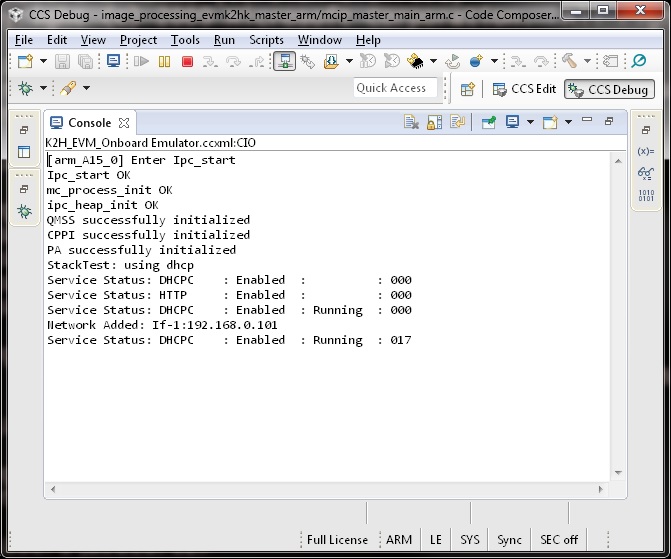The height and width of the screenshot is (559, 671).
Task: Click the Quick Access search field
Action: click(x=396, y=88)
